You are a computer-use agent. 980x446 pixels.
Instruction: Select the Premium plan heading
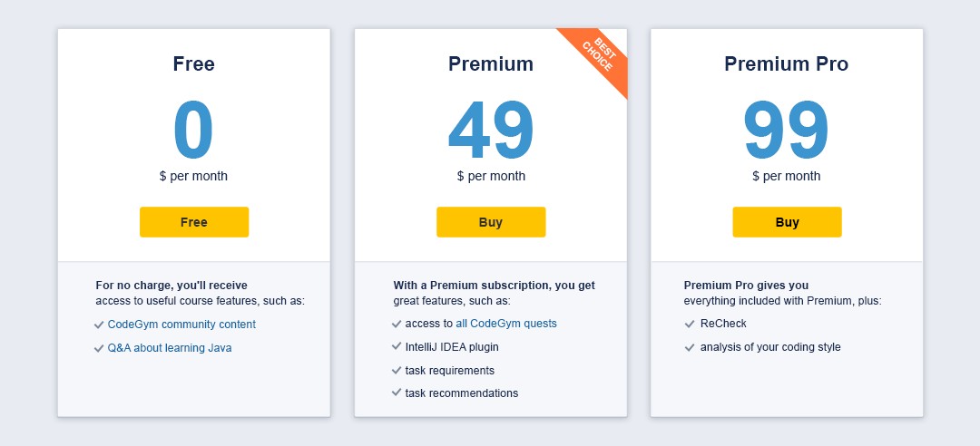491,63
